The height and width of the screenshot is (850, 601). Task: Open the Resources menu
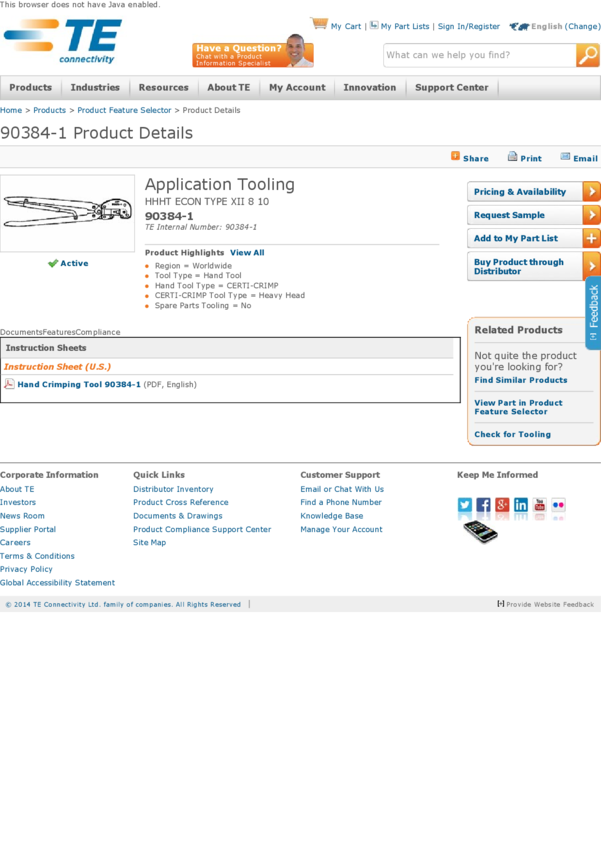click(164, 87)
